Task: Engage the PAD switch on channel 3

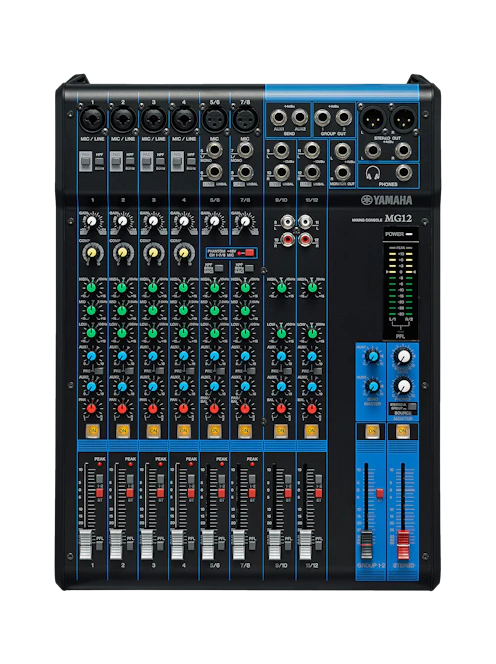Action: point(146,161)
